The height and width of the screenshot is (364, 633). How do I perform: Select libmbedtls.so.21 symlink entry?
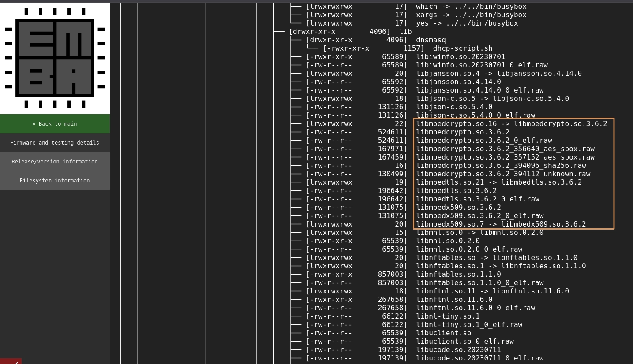(x=499, y=182)
